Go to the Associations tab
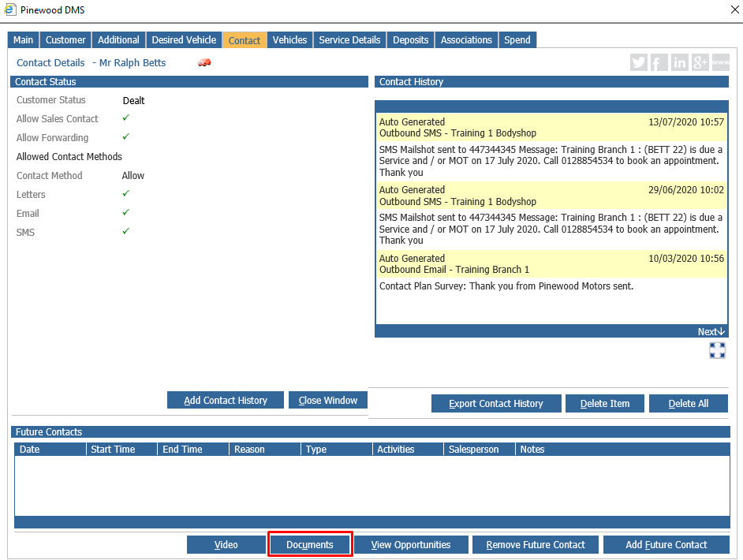 (466, 40)
